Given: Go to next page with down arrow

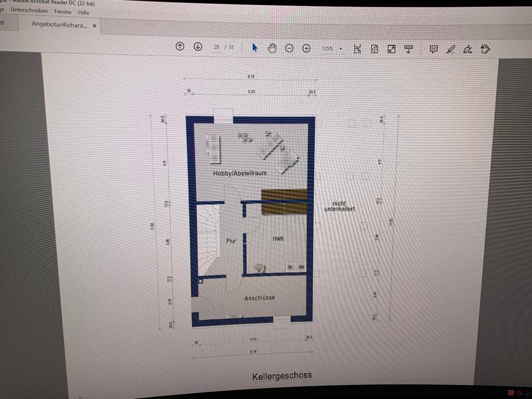Looking at the screenshot, I should coord(198,47).
